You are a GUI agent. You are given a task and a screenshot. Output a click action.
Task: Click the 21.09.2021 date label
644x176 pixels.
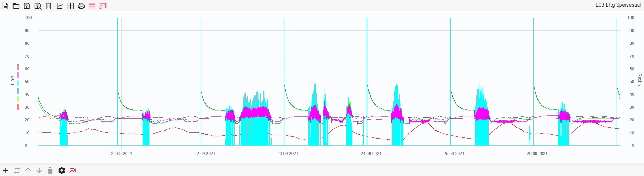coord(121,153)
